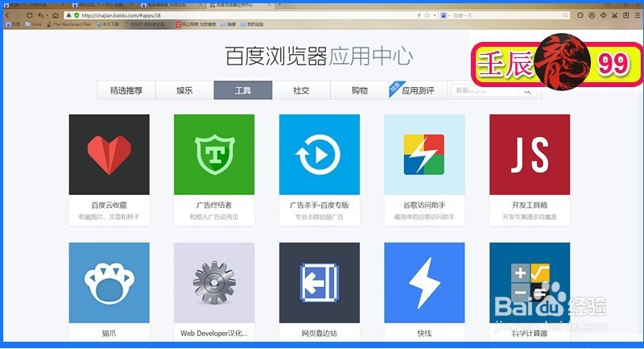Click the lightning speed-mode icon in address bar
This screenshot has width=644, height=349.
(419, 15)
